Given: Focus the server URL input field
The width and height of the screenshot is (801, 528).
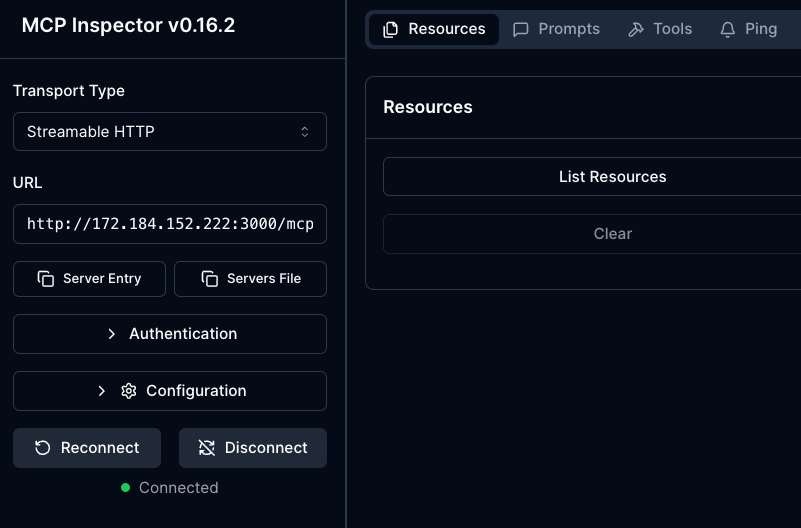Looking at the screenshot, I should [x=169, y=224].
